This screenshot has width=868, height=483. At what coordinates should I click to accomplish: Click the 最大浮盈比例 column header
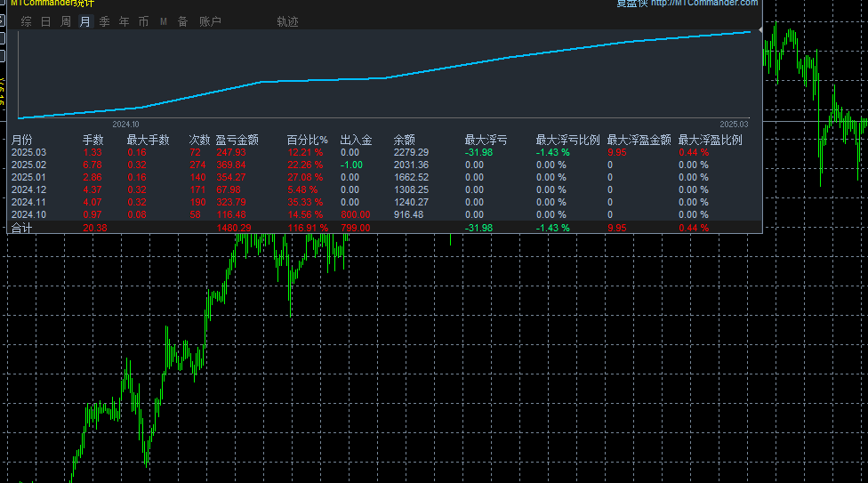click(x=711, y=141)
